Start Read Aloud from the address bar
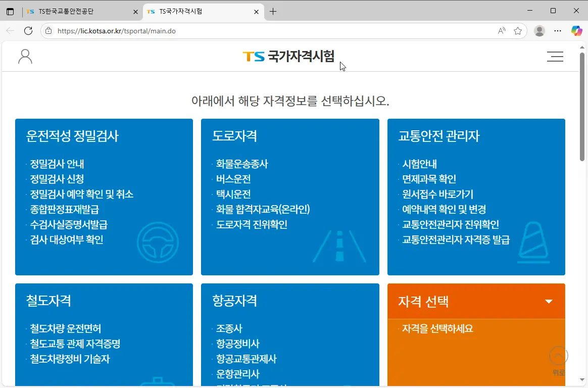The width and height of the screenshot is (588, 388). coord(501,31)
